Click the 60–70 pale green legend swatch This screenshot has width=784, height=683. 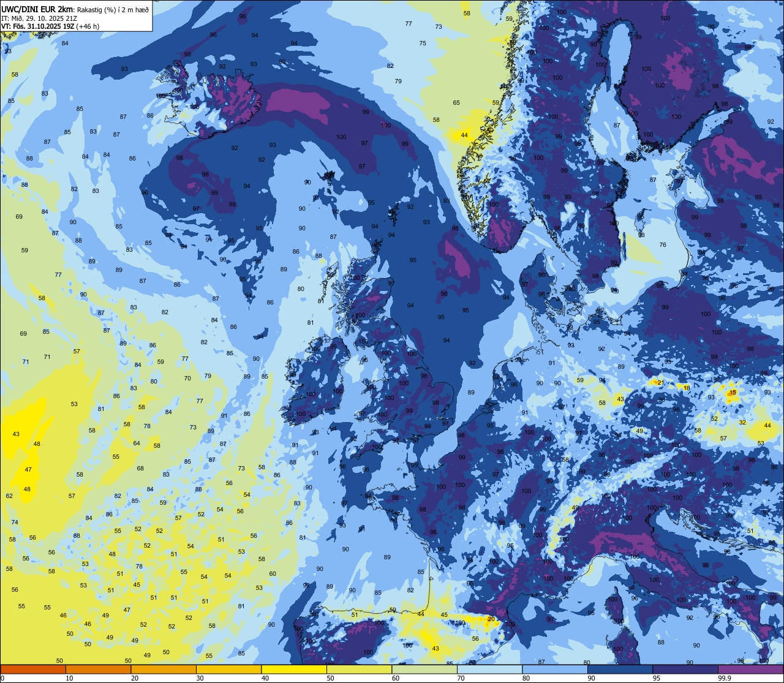pos(424,669)
